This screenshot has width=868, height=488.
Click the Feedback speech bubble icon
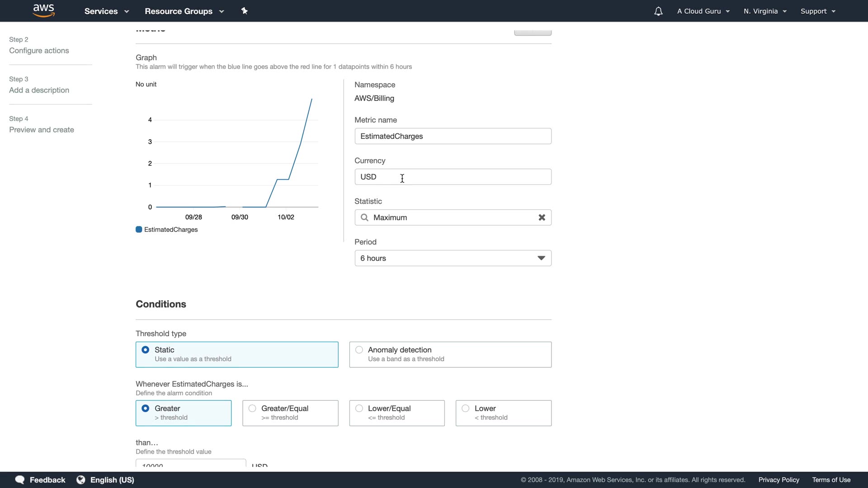(20, 480)
